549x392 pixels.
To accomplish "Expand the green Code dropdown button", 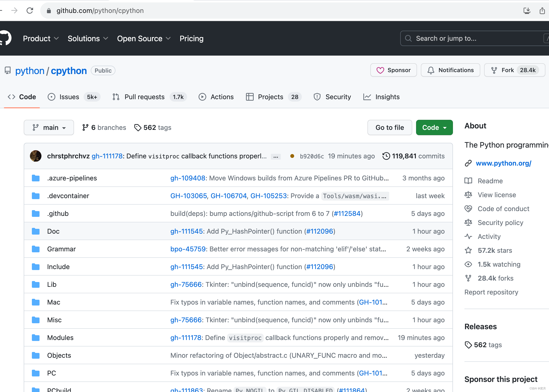I will (x=434, y=127).
